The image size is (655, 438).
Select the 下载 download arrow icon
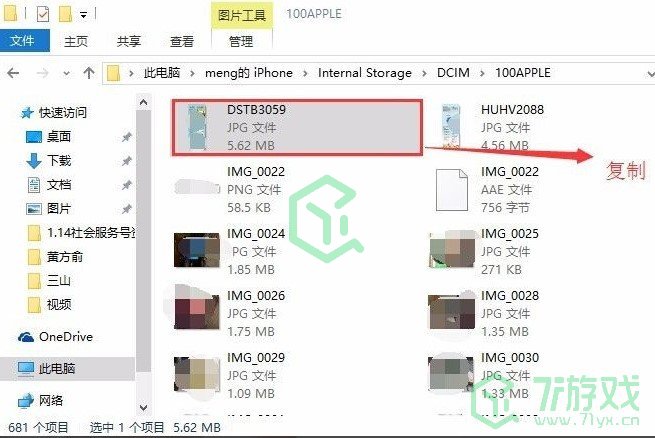[34, 161]
